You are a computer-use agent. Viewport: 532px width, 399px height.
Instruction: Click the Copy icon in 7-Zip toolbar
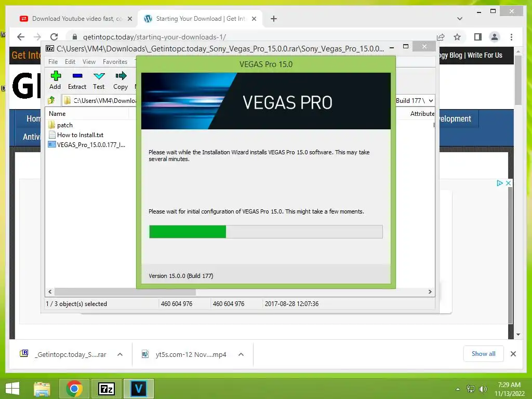[121, 81]
